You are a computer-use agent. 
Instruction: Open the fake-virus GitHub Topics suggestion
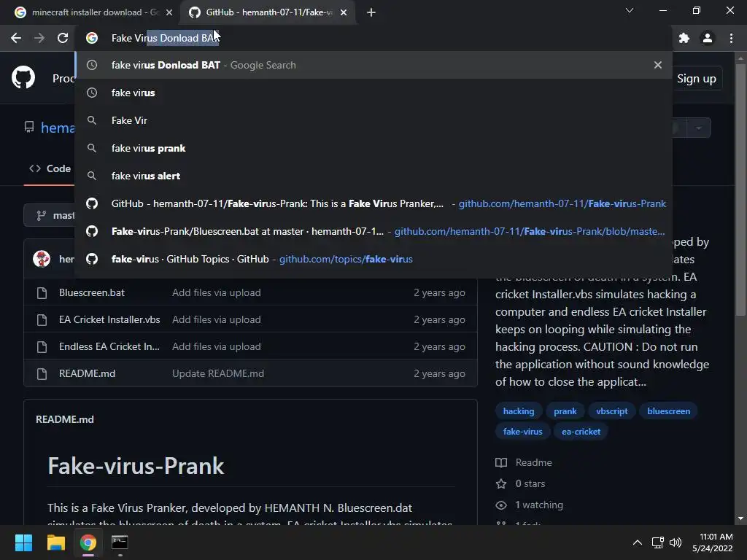[373, 259]
